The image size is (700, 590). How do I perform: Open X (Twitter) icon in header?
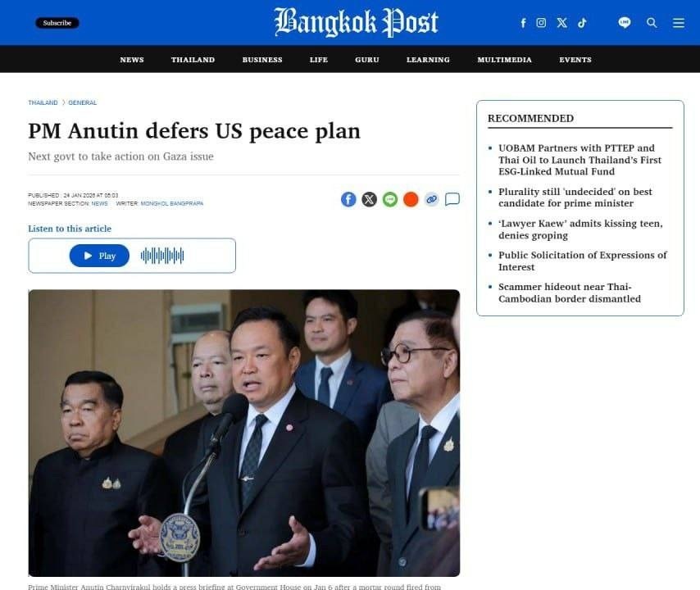(x=562, y=23)
